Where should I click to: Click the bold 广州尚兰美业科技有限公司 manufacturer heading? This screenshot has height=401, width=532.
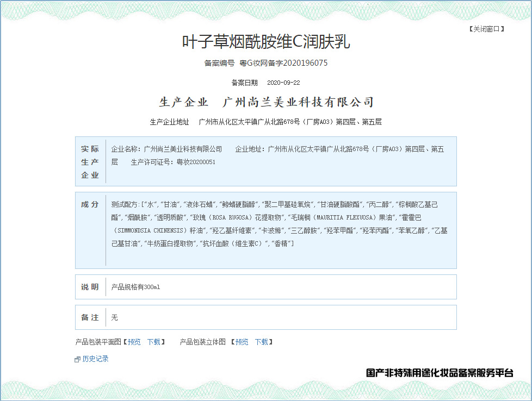[x=299, y=102]
